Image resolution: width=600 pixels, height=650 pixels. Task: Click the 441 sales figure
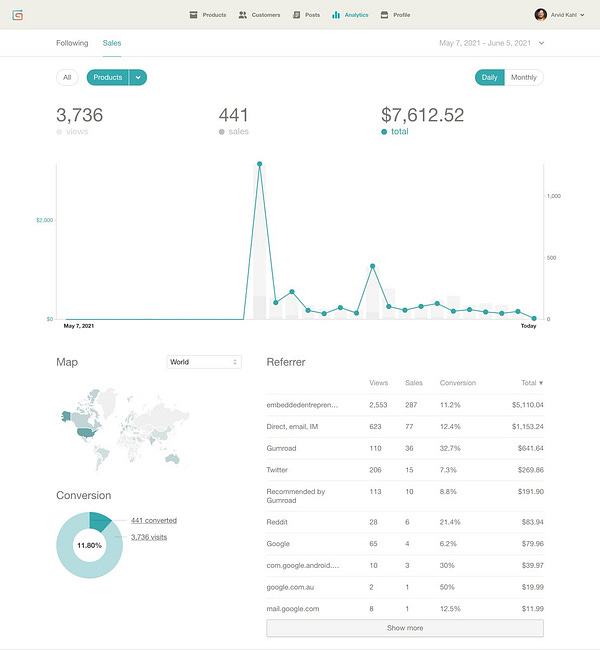233,115
